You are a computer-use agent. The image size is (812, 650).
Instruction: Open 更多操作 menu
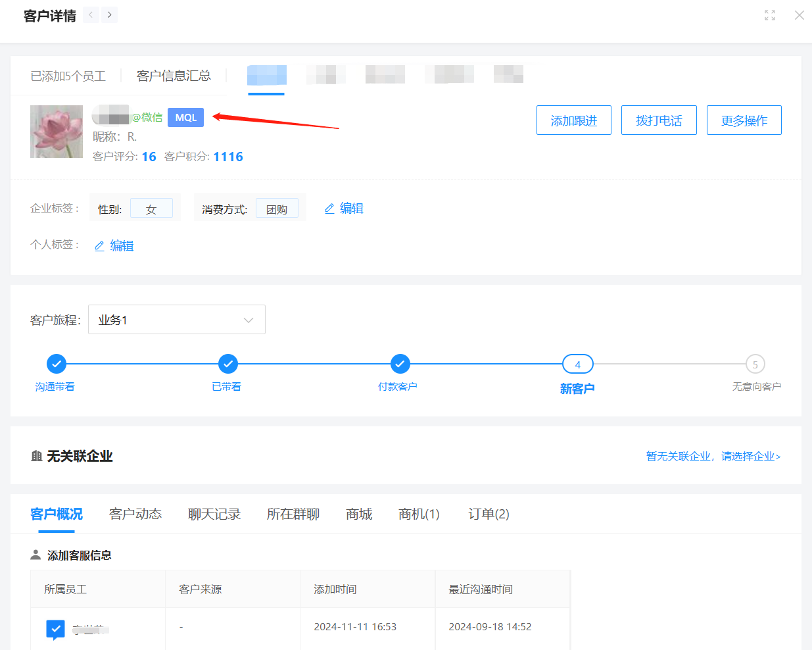click(744, 120)
